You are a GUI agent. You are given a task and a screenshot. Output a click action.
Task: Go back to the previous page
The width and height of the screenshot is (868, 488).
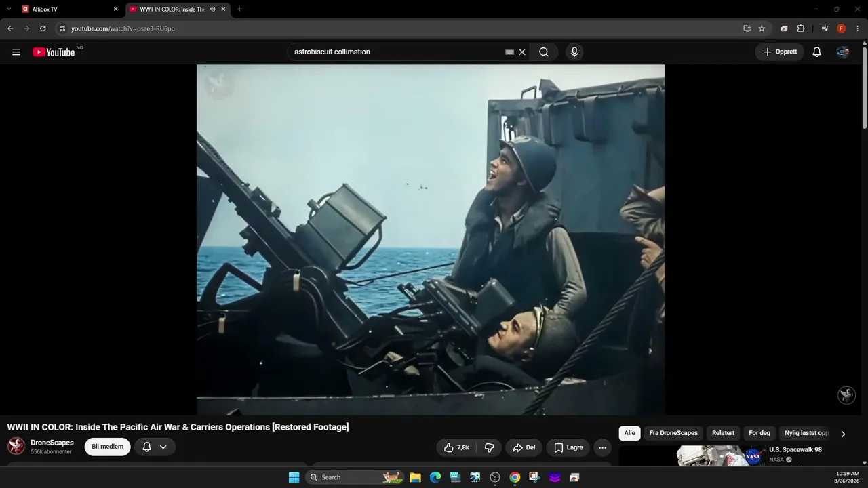[10, 28]
